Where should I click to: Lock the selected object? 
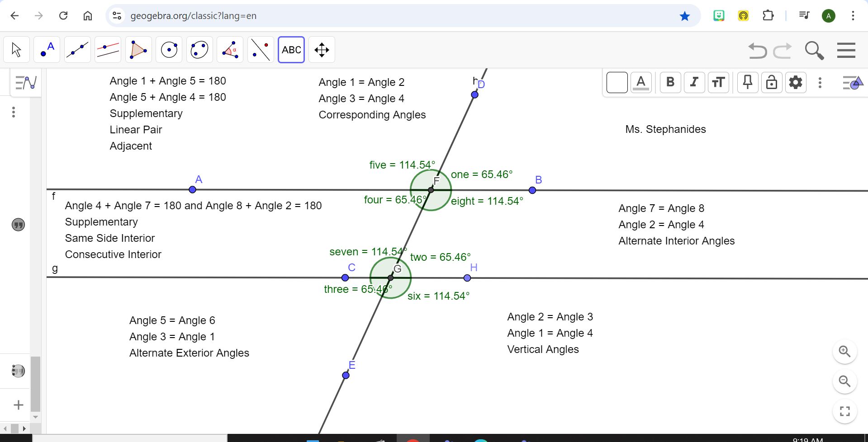(771, 82)
